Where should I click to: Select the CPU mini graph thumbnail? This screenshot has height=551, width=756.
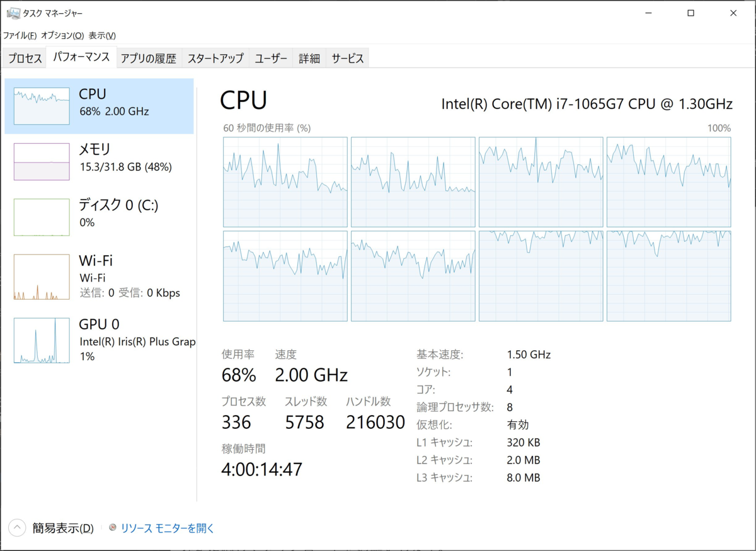click(x=42, y=106)
